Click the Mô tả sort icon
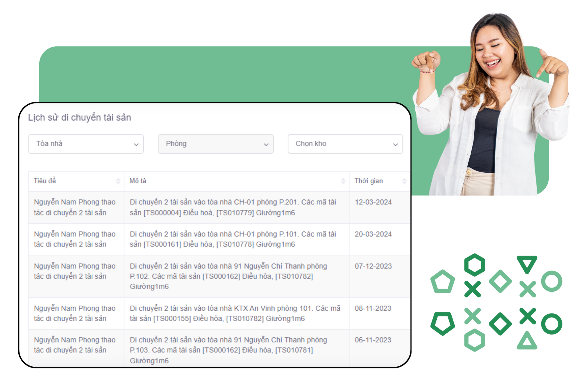 [343, 181]
